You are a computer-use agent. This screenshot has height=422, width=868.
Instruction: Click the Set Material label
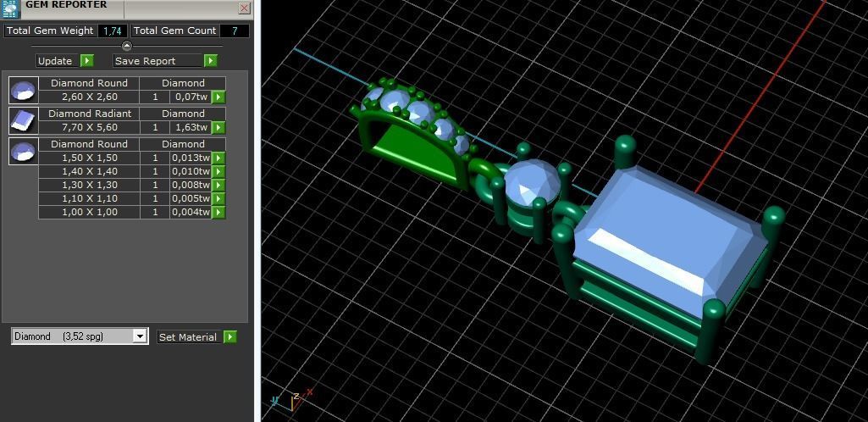click(188, 336)
